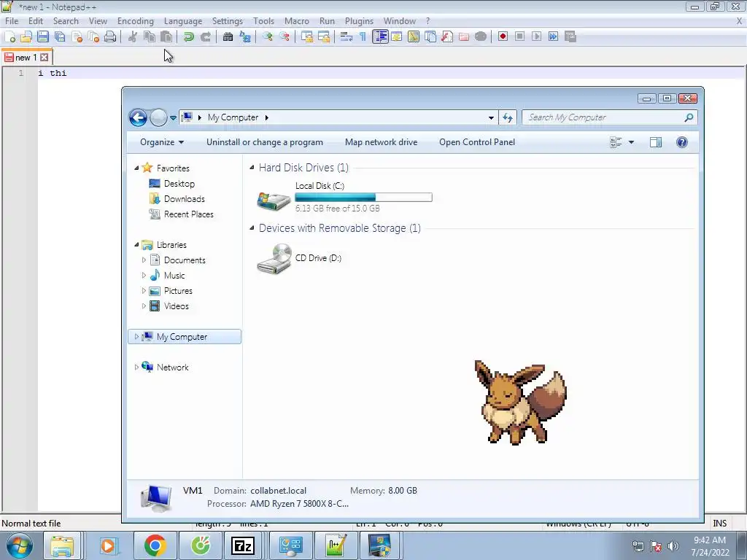747x560 pixels.
Task: Open the File menu
Action: pos(12,21)
